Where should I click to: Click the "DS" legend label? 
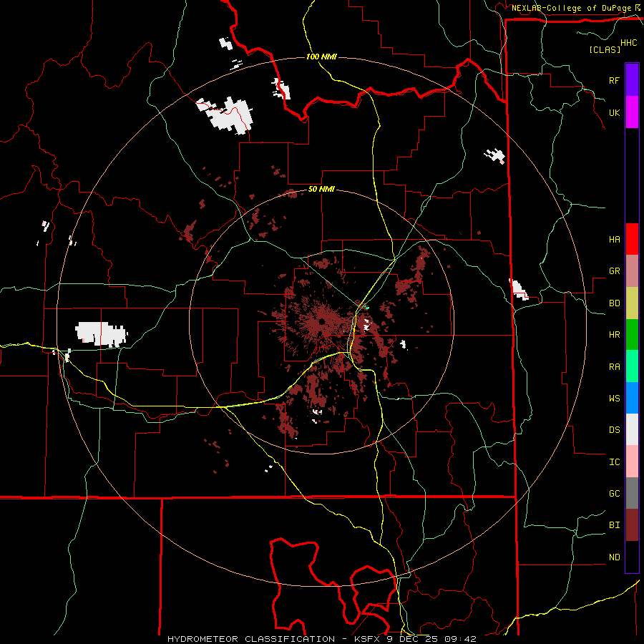point(614,430)
